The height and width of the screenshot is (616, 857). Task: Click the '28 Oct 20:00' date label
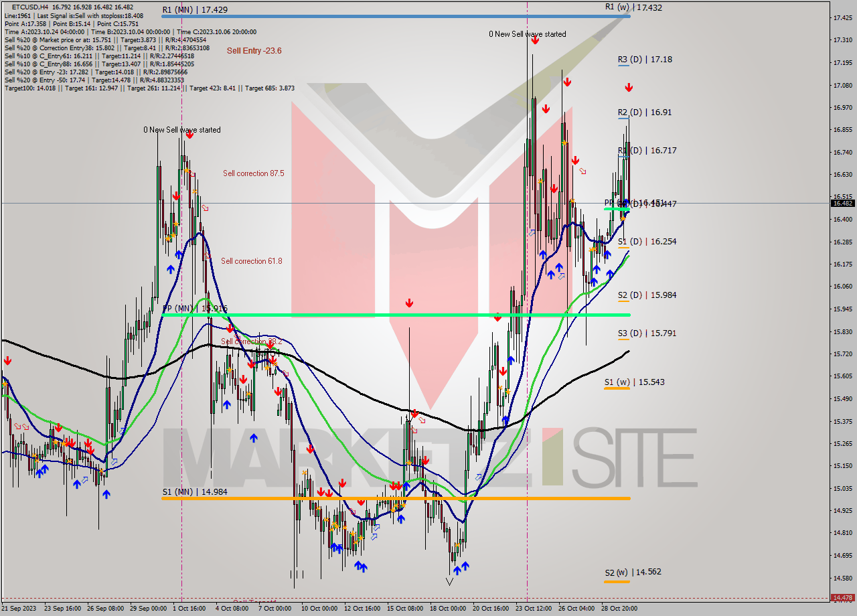[x=619, y=609]
